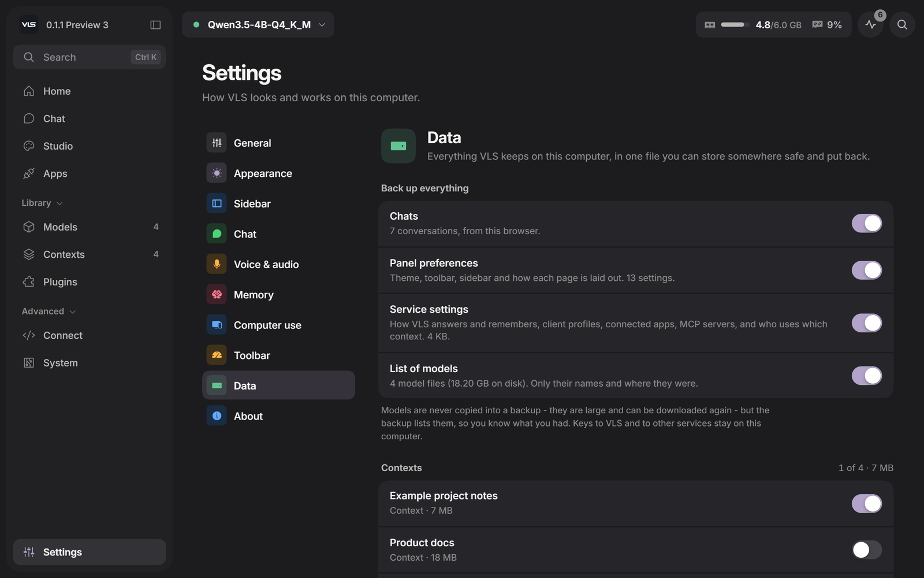Image resolution: width=924 pixels, height=578 pixels.
Task: Click the magnifier icon in top bar
Action: coord(902,24)
